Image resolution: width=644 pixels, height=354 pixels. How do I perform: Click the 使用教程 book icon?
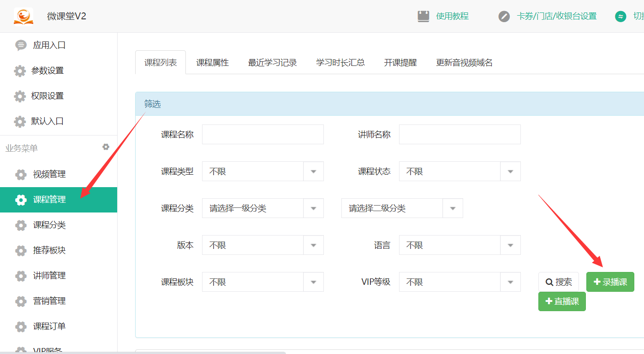(423, 16)
